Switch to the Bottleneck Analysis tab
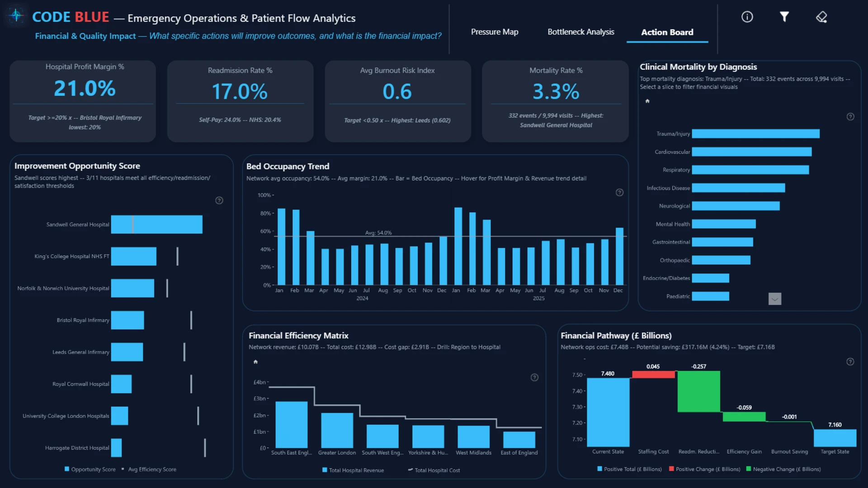 point(581,32)
